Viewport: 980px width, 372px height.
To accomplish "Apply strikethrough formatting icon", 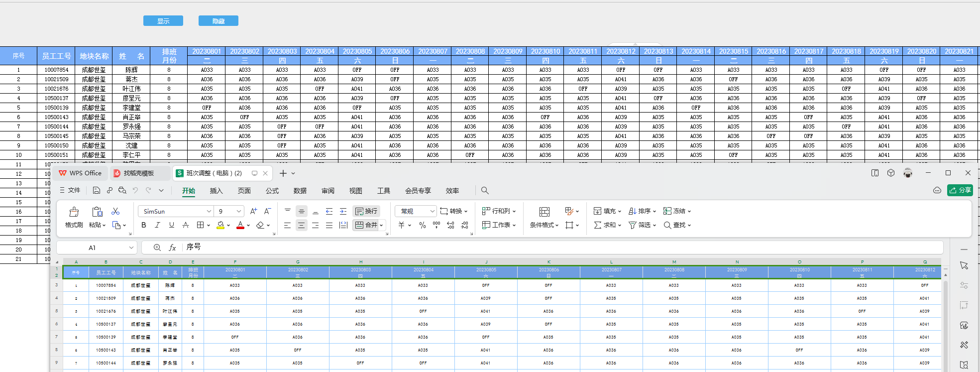I will 186,225.
